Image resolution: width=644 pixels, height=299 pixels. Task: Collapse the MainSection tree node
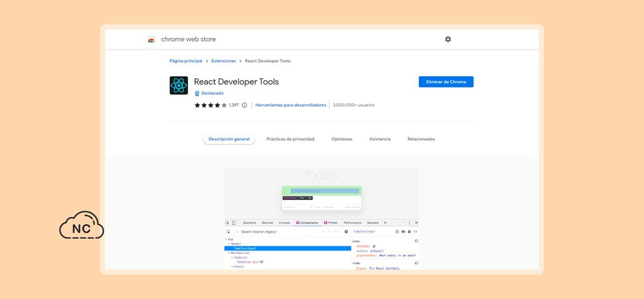point(229,253)
